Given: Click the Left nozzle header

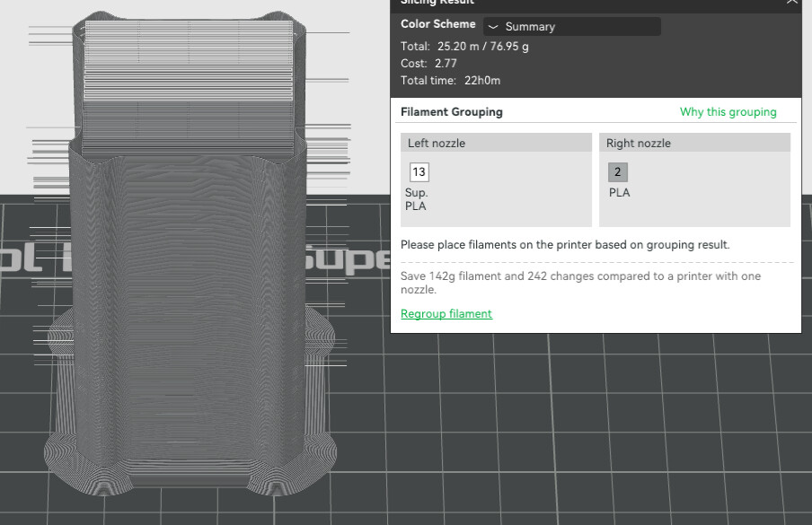Looking at the screenshot, I should click(496, 143).
